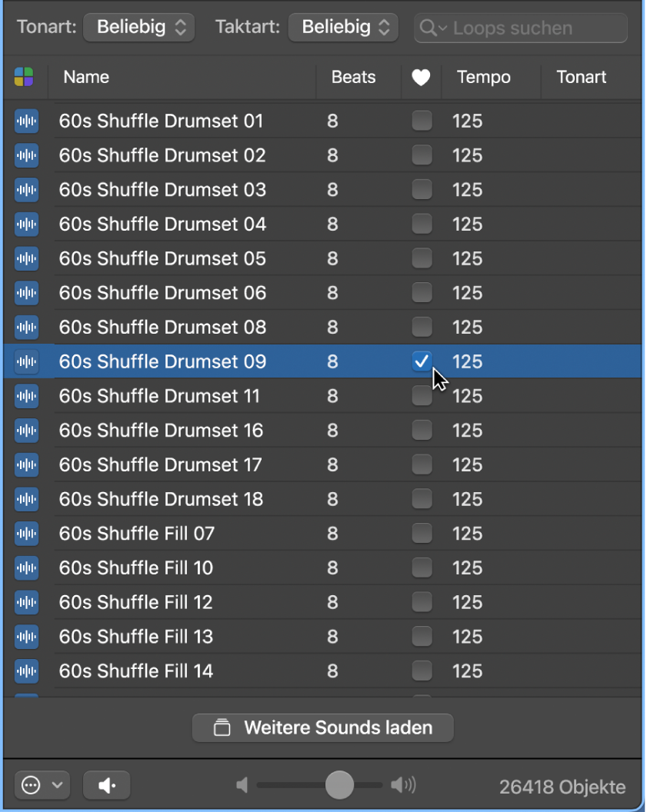The image size is (647, 812).
Task: Click audio waveform icon for Drumset 05
Action: pos(26,258)
